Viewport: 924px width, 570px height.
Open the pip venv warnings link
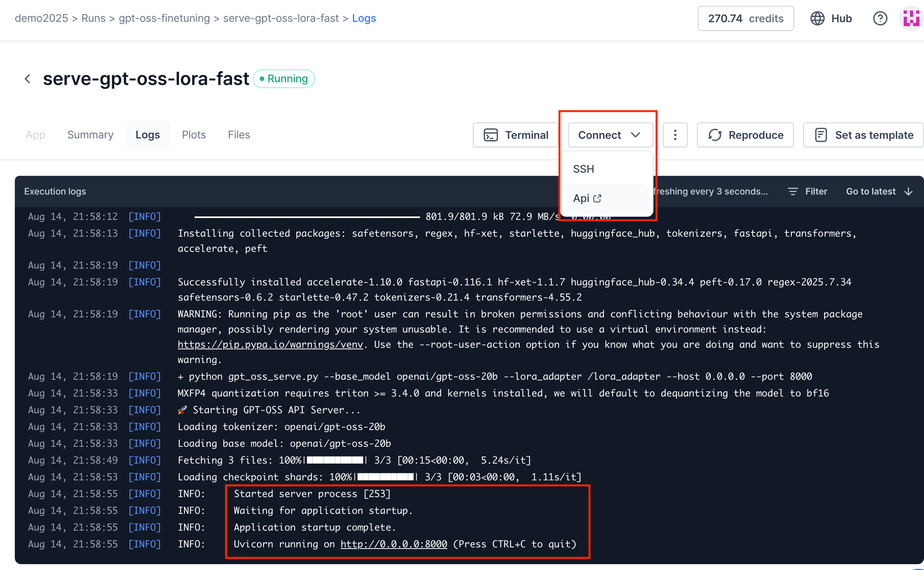point(270,345)
